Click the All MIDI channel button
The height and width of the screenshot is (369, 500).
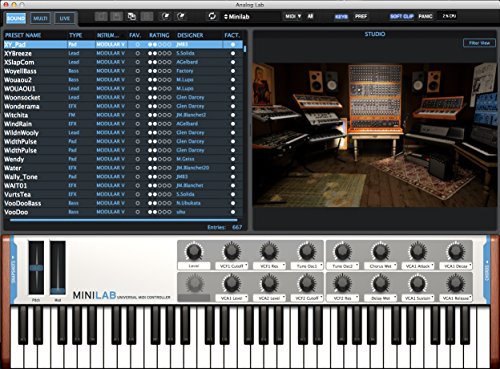(310, 16)
